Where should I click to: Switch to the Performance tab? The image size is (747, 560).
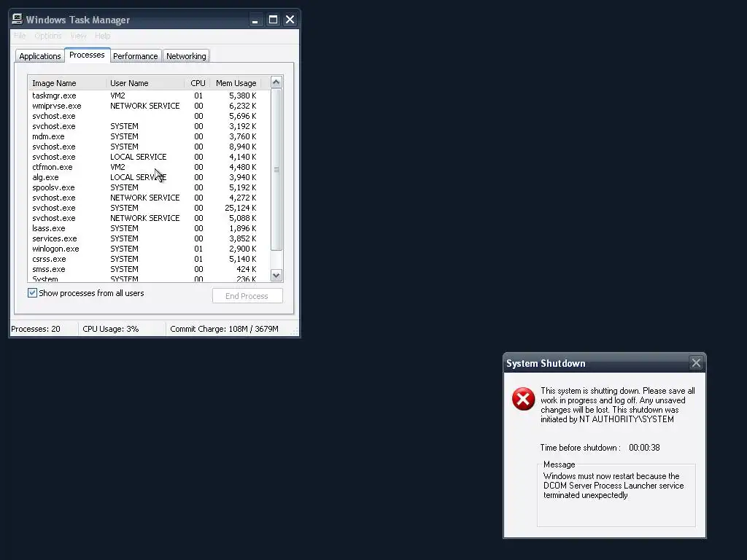(135, 56)
